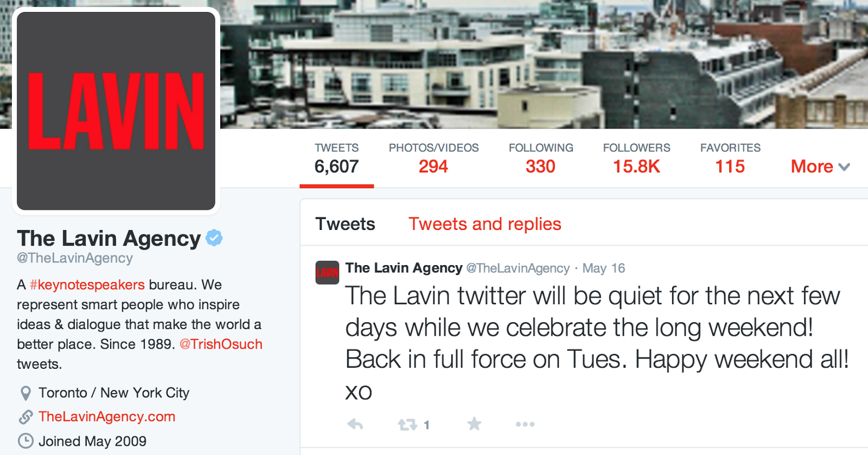View the Following 330 list
This screenshot has width=868, height=455.
click(541, 159)
